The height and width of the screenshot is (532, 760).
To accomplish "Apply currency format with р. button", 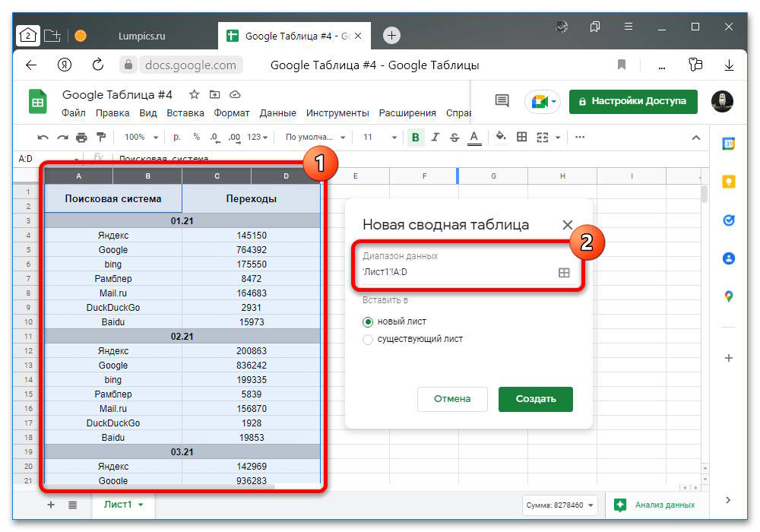I will pos(177,137).
